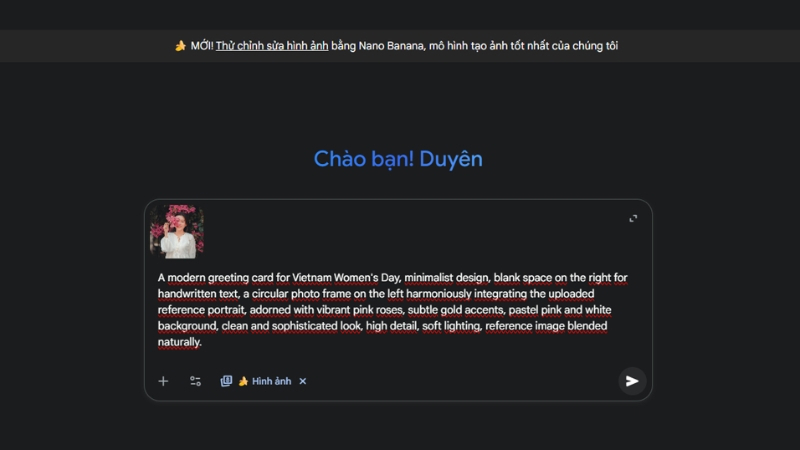Click the plus icon to add files
The height and width of the screenshot is (450, 800).
pos(163,381)
